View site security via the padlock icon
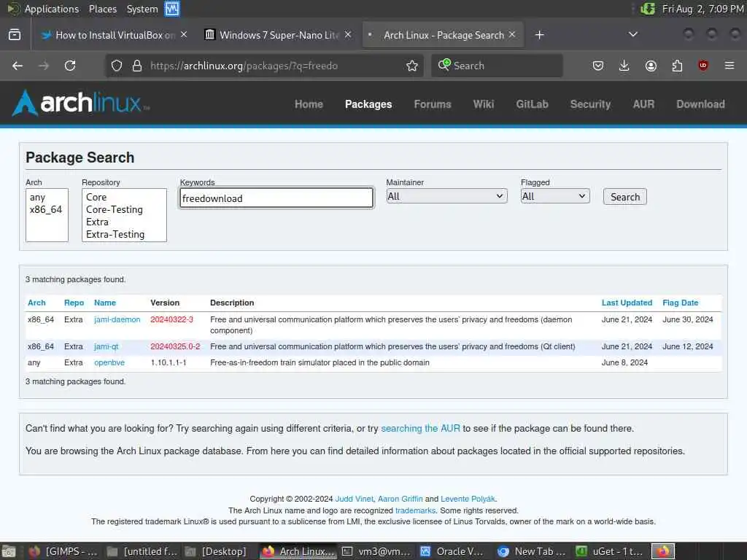The image size is (747, 560). coord(137,66)
